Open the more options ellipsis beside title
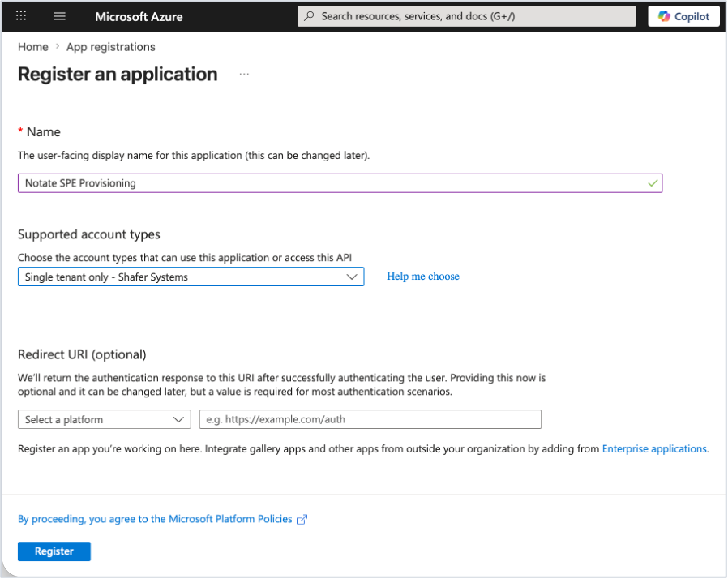 [244, 75]
